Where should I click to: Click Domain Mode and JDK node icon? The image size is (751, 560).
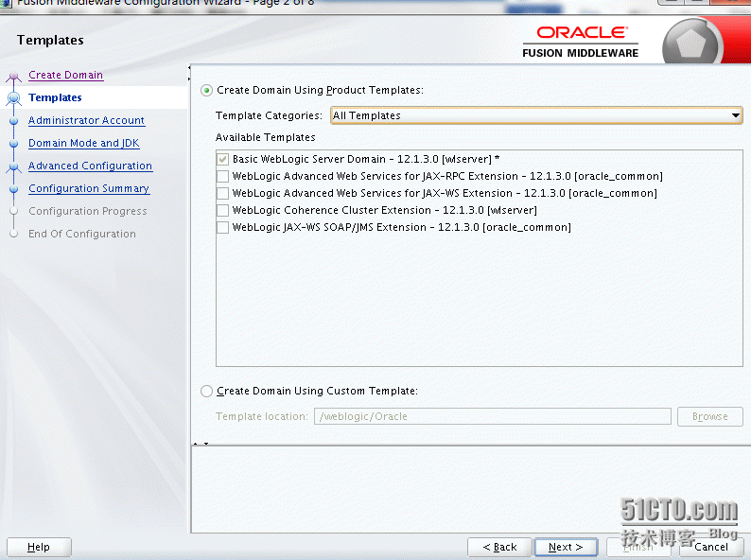[14, 143]
